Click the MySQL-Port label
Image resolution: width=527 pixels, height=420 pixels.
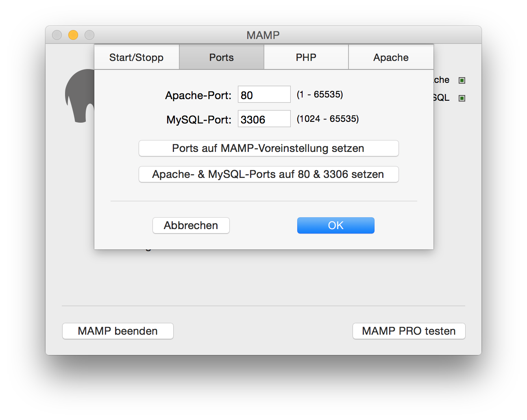(x=199, y=120)
